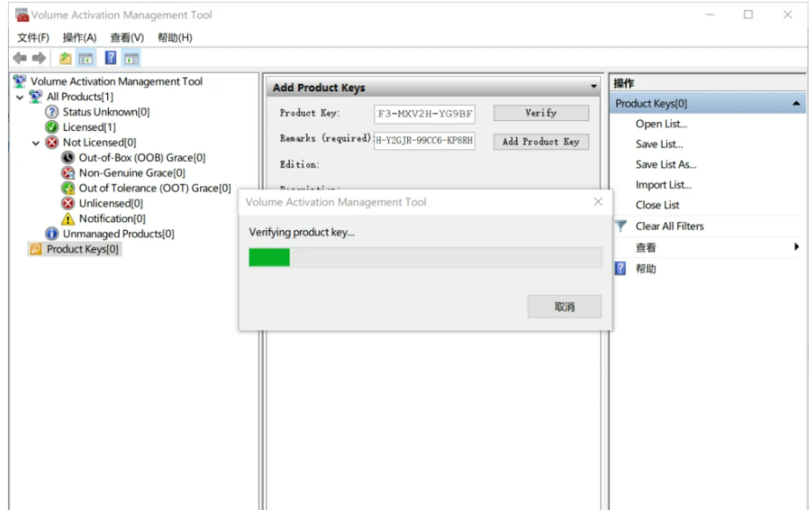Open the 帮助(H) menu
Image resolution: width=812 pixels, height=510 pixels.
(x=175, y=38)
